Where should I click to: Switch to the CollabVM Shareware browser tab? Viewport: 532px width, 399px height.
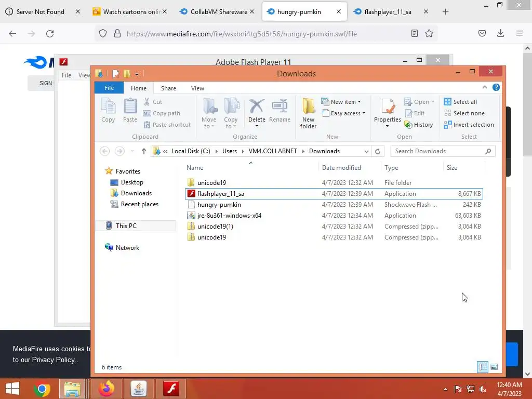(x=217, y=11)
